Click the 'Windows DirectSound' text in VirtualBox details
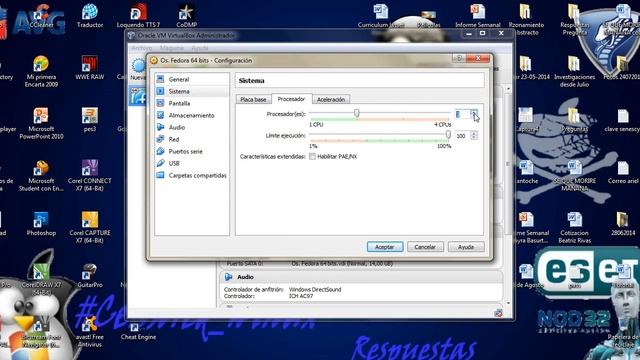This screenshot has height=360, width=640. tap(315, 289)
